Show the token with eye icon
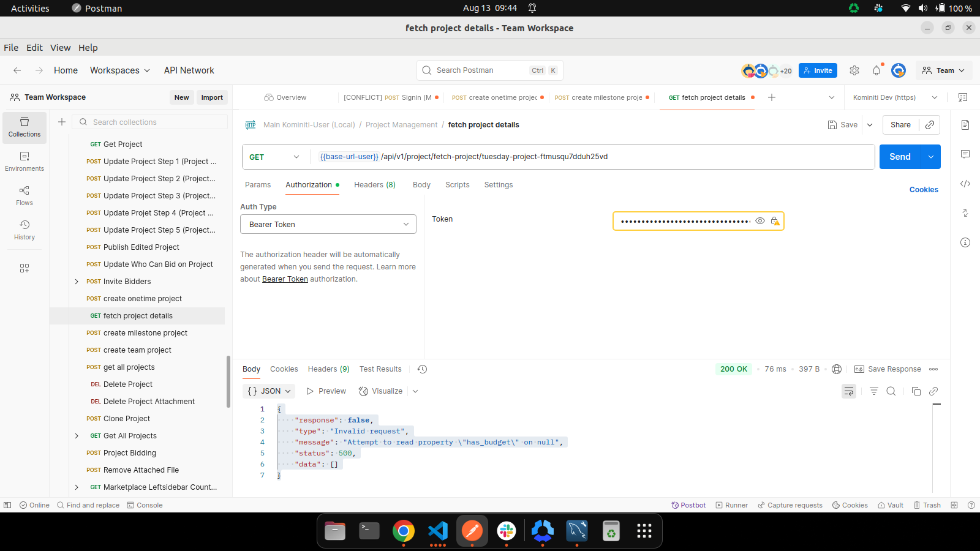The image size is (980, 551). pos(760,221)
